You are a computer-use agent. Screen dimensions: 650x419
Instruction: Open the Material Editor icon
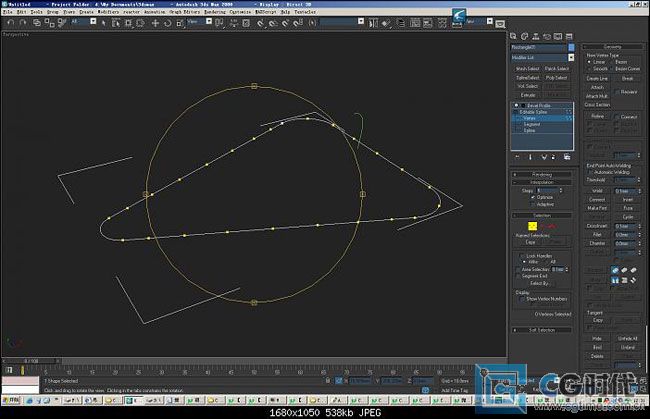pyautogui.click(x=442, y=23)
